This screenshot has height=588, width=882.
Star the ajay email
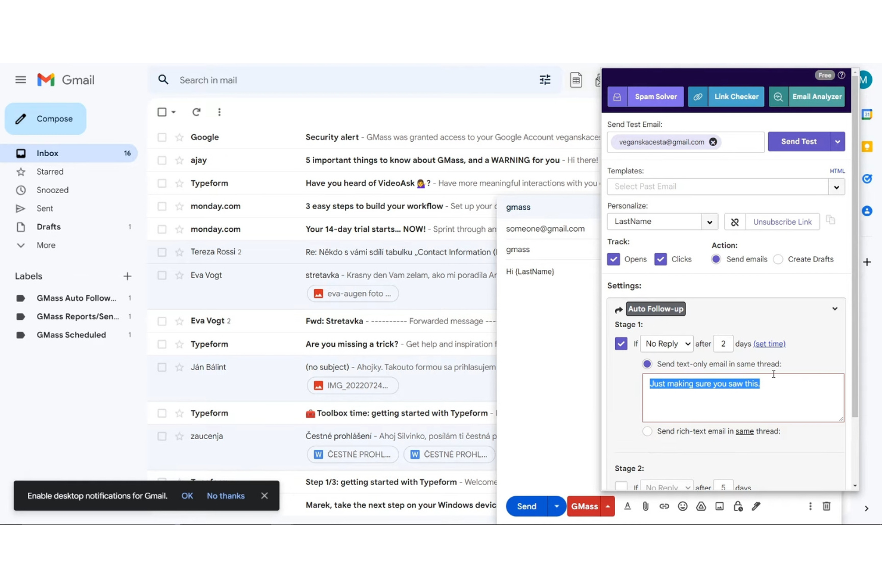[179, 160]
